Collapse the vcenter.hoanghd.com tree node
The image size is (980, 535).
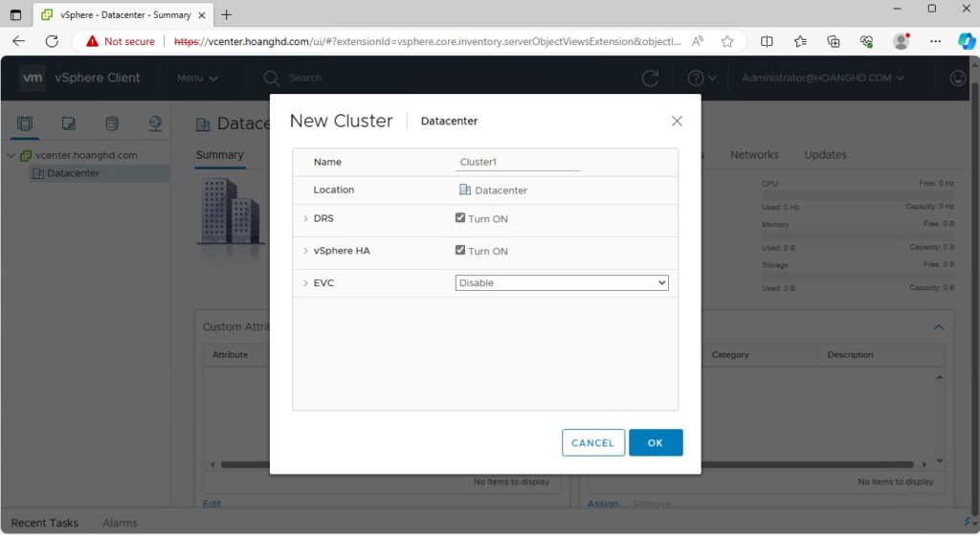(x=11, y=155)
